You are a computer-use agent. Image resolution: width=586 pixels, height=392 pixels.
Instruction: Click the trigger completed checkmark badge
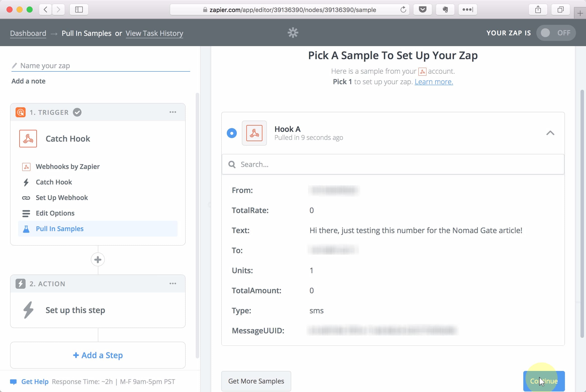pos(77,112)
